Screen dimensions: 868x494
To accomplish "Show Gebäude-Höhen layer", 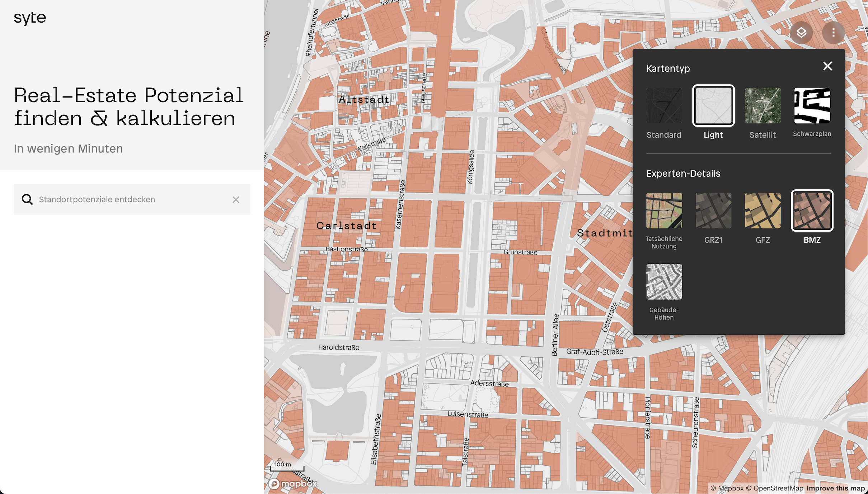I will [x=664, y=282].
